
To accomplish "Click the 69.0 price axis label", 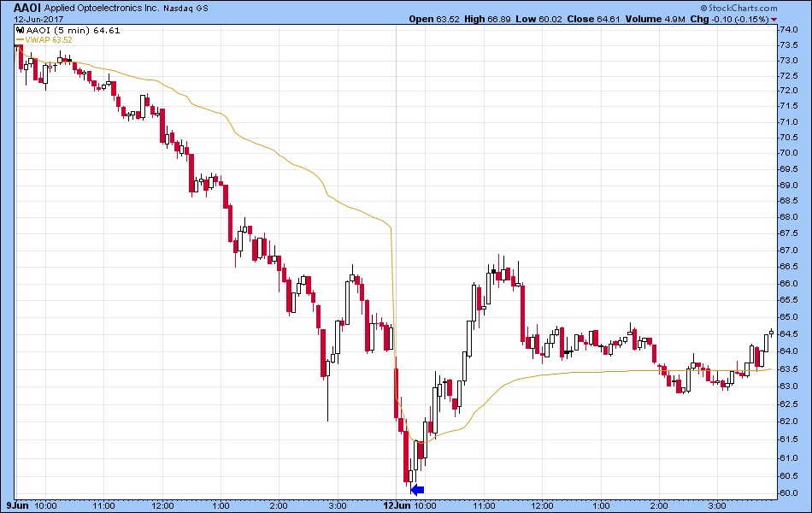I will (789, 185).
